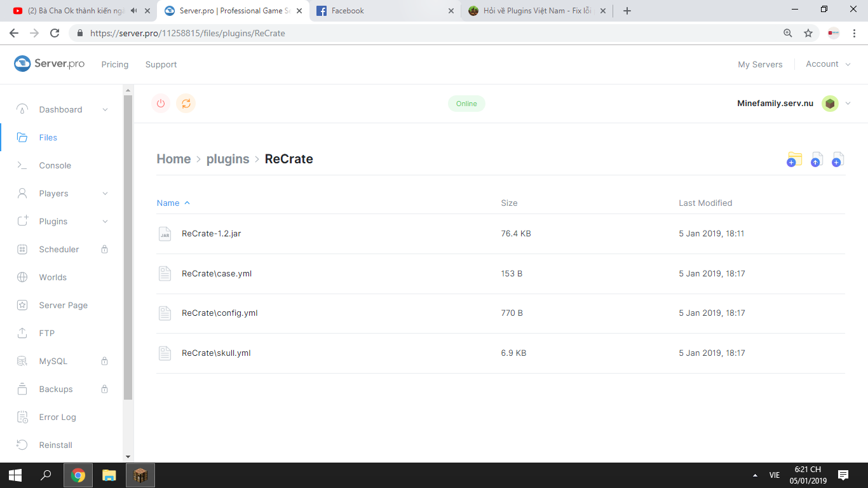The width and height of the screenshot is (868, 488).
Task: Click the Dashboard gauge icon in sidebar
Action: coord(22,109)
